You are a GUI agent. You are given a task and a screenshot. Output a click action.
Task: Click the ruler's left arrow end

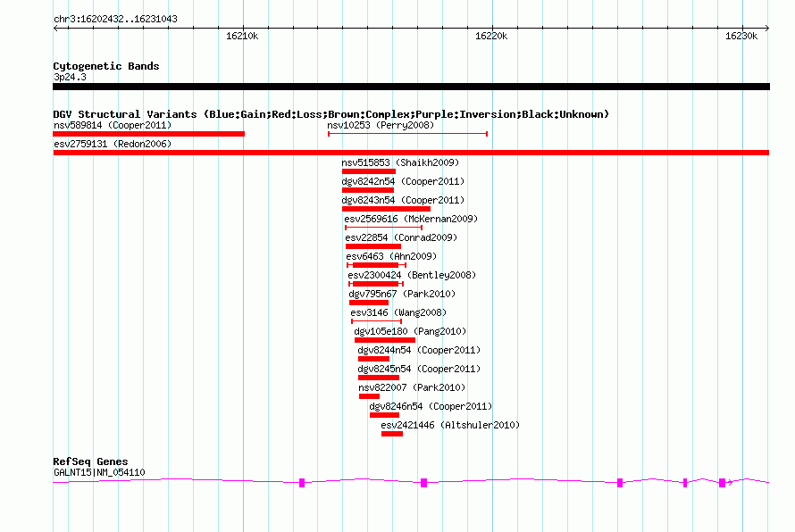click(x=55, y=28)
